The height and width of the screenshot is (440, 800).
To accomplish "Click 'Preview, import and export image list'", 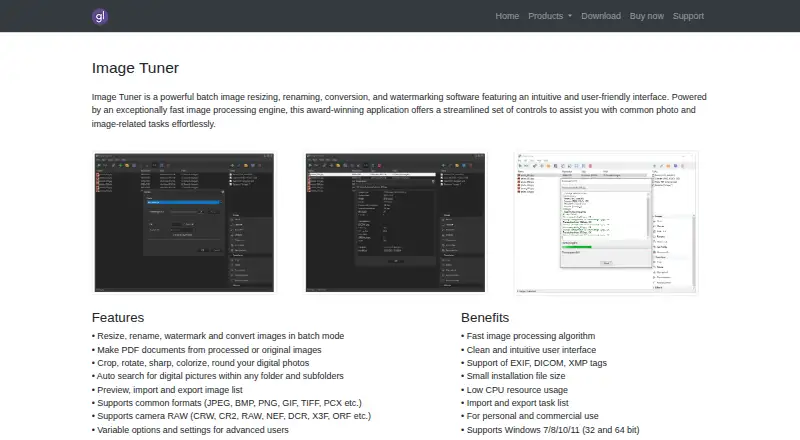I will click(167, 389).
